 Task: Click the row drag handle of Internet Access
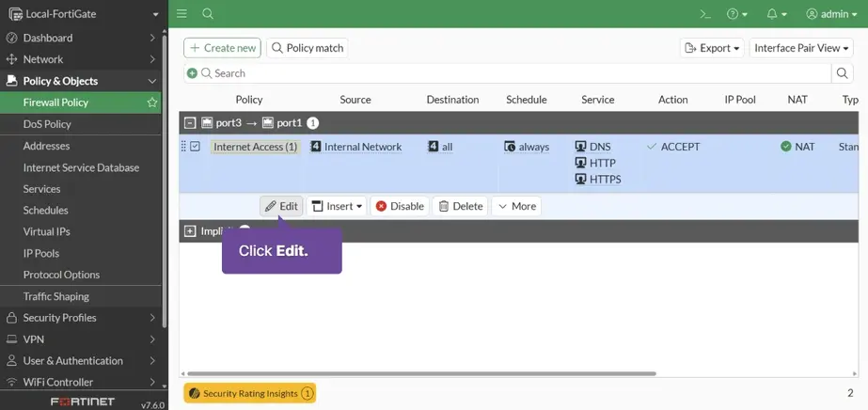click(183, 147)
